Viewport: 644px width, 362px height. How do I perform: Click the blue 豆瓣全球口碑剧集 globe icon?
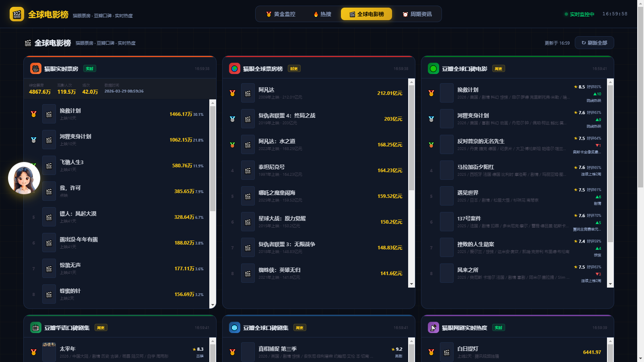[x=235, y=328]
